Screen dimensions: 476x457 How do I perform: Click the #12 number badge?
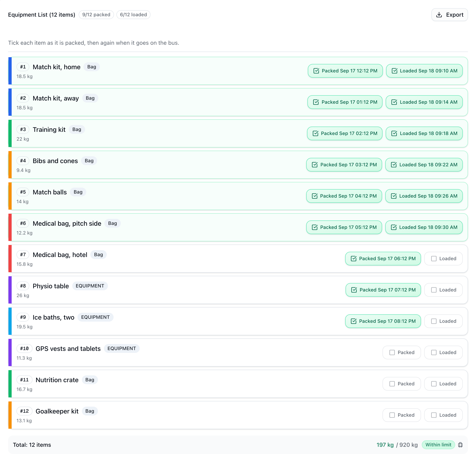(x=24, y=411)
